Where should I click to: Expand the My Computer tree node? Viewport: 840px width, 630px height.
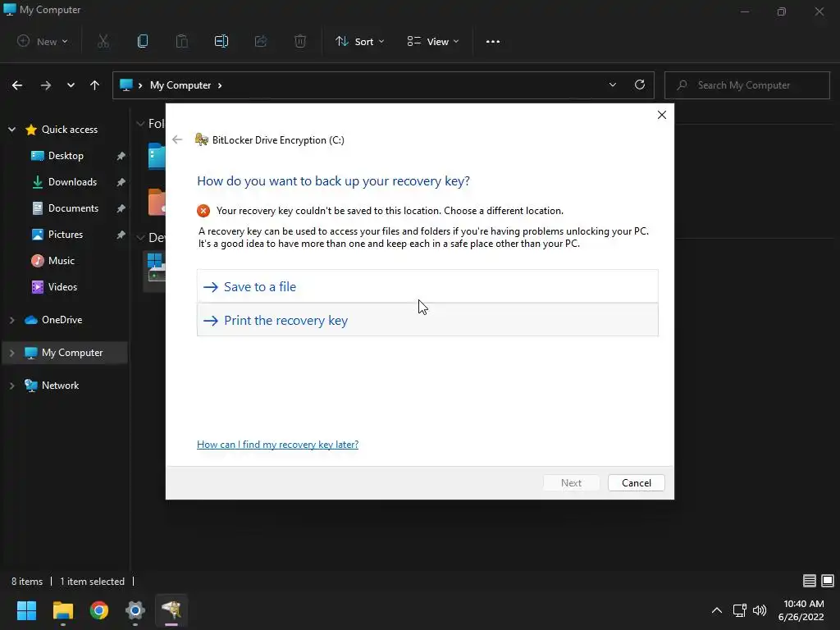tap(11, 353)
